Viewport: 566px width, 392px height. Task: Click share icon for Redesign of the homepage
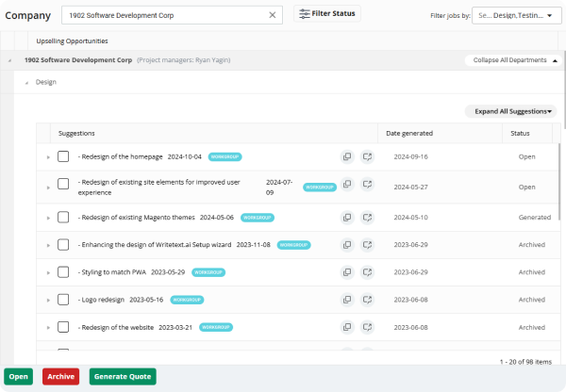(367, 156)
